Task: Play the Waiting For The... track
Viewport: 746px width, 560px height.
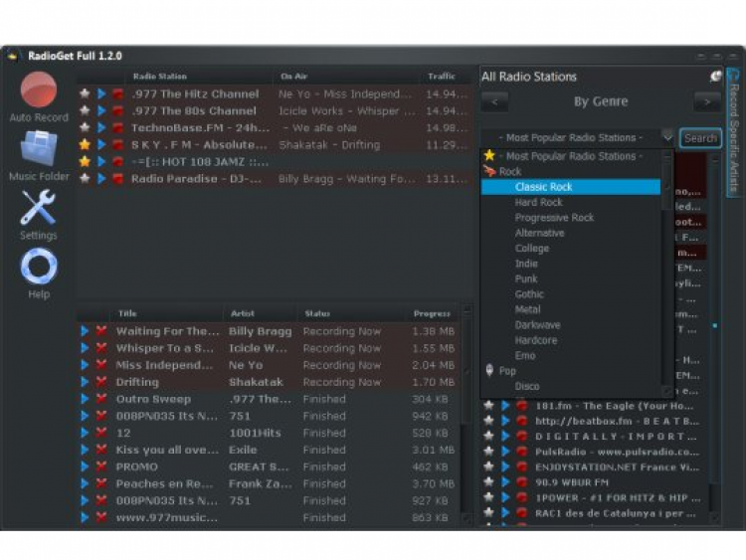Action: click(85, 330)
